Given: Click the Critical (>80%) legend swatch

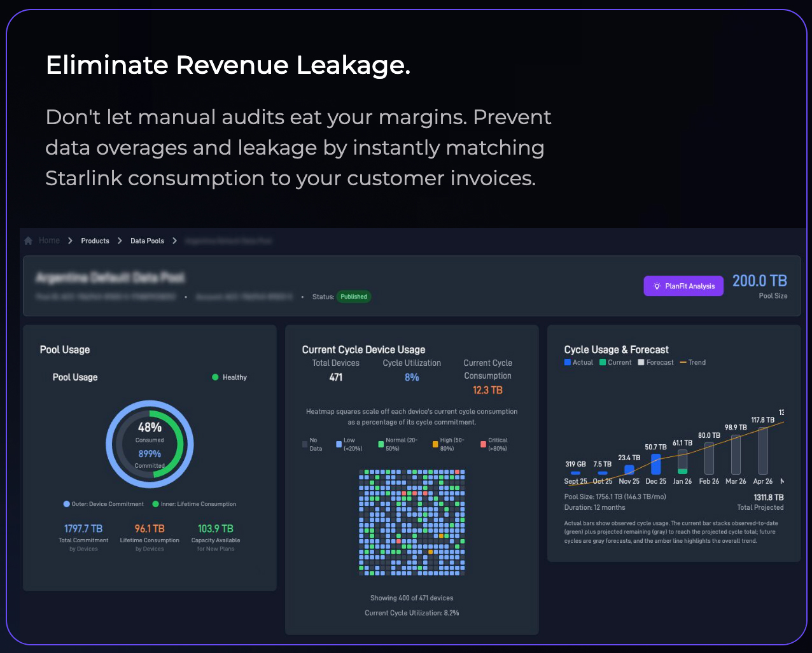Looking at the screenshot, I should pyautogui.click(x=484, y=444).
